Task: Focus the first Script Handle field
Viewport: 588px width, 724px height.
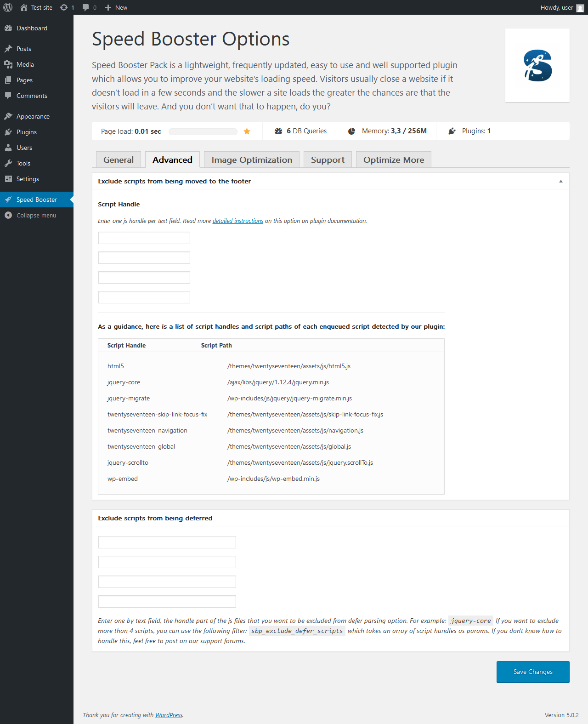Action: pyautogui.click(x=144, y=238)
